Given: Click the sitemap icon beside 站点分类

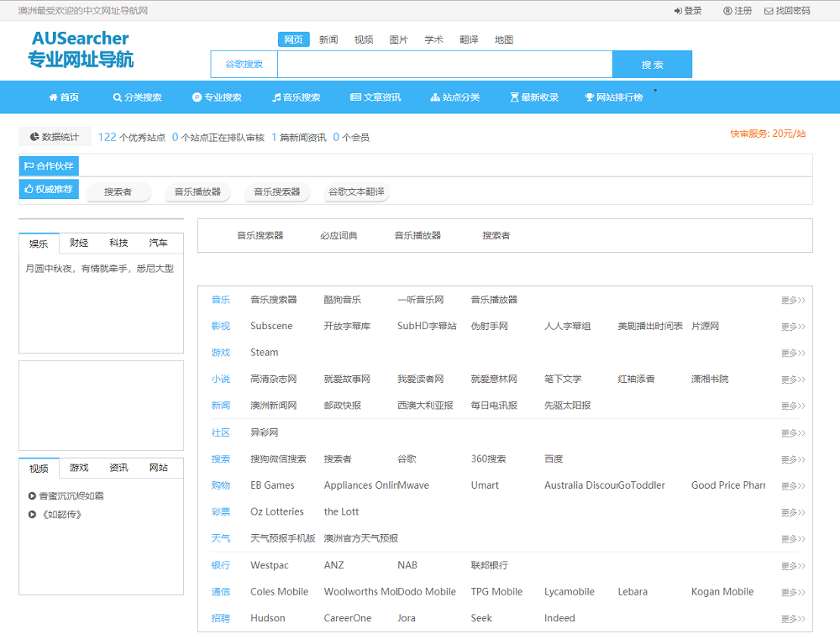Looking at the screenshot, I should [435, 97].
